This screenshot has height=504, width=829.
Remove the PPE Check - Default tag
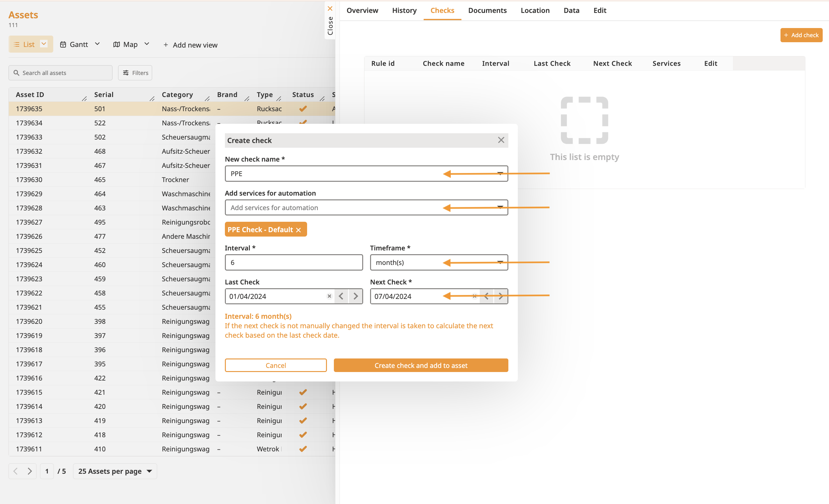298,230
